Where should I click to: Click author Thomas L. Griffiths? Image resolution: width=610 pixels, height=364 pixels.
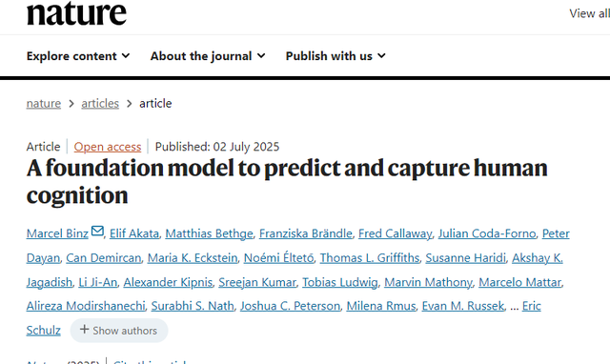(370, 258)
